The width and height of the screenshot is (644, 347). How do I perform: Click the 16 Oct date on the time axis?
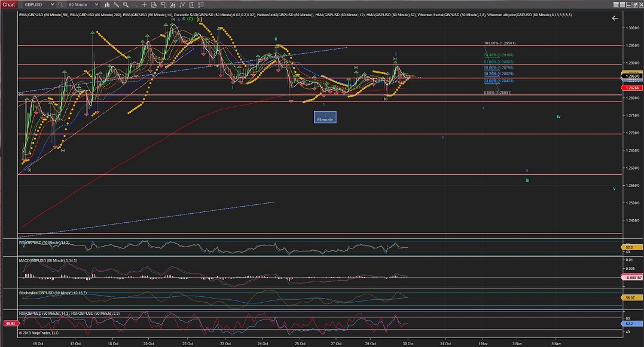pos(38,344)
